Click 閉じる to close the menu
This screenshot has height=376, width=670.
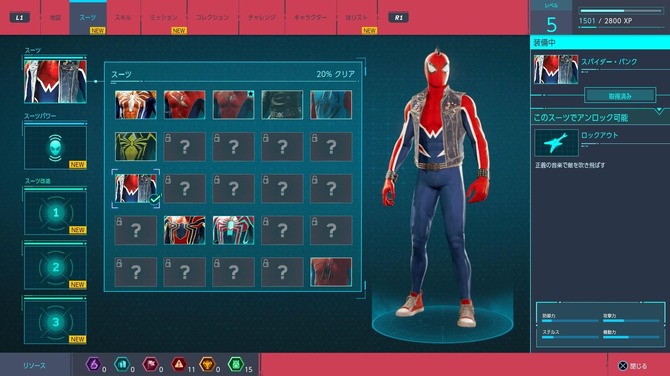pos(633,366)
